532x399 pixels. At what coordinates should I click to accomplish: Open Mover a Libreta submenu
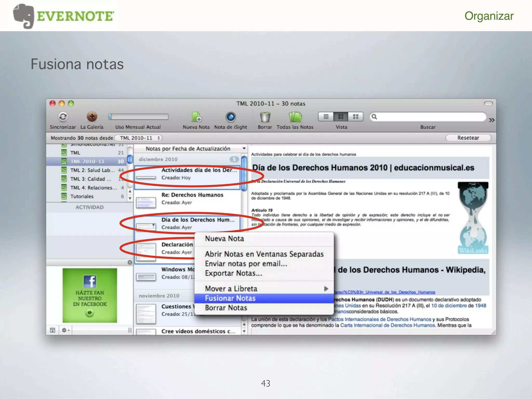[x=264, y=289]
